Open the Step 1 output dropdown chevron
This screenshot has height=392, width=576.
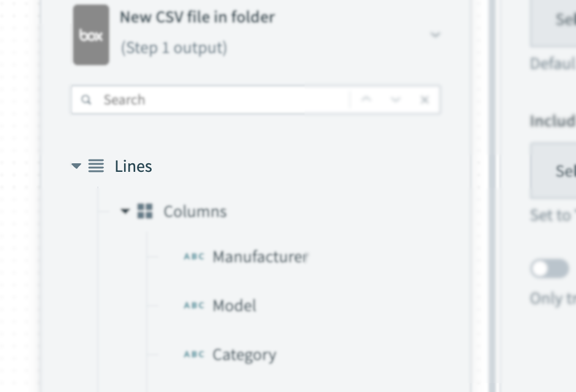pos(435,35)
